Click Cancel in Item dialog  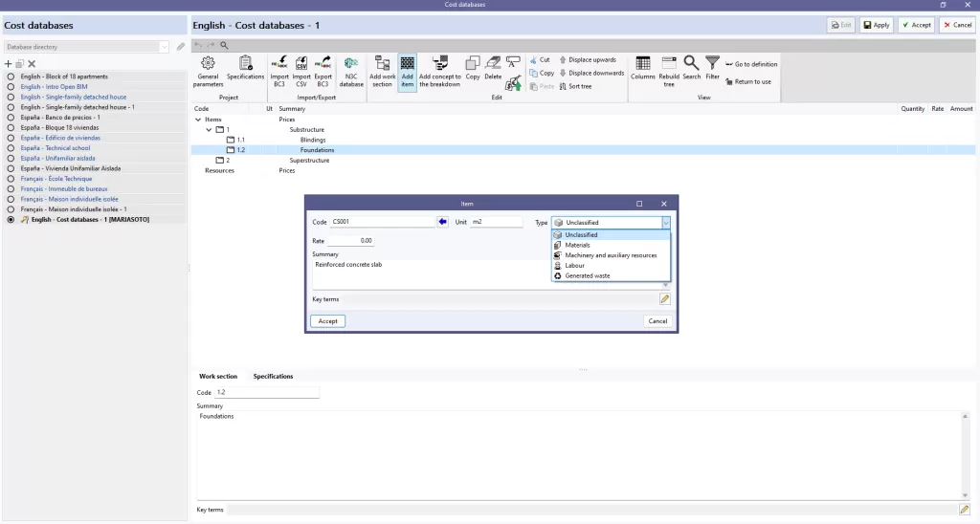click(x=657, y=321)
